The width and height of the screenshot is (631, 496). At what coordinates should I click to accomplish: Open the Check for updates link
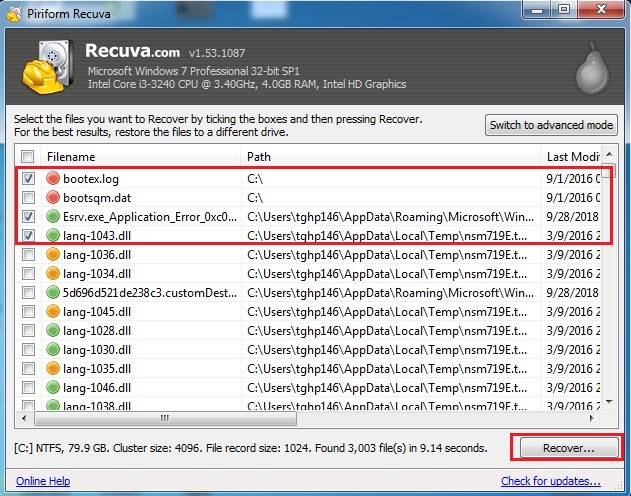point(551,481)
